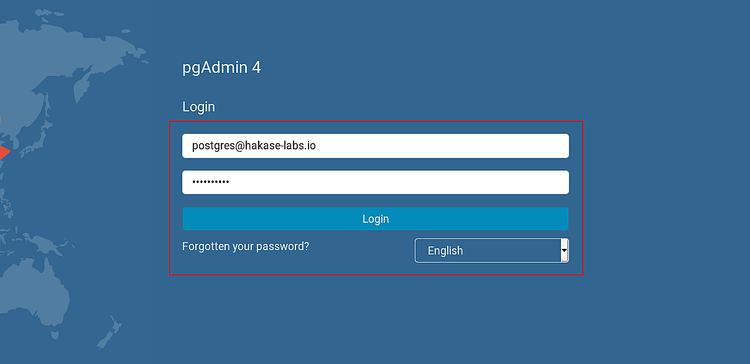This screenshot has height=364, width=750.
Task: Place cursor after postgres@hakase-labs.io text
Action: tap(317, 146)
